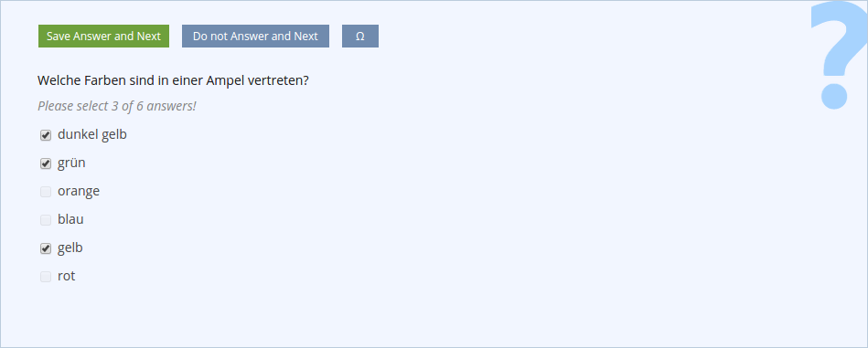Image resolution: width=868 pixels, height=348 pixels.
Task: Tick the blau checkbox
Action: pos(46,220)
